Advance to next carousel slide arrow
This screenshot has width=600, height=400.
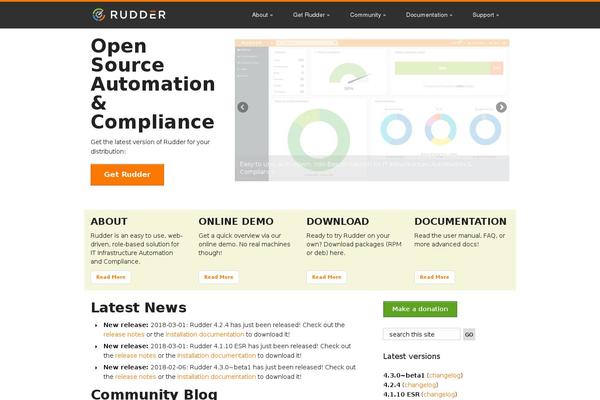(501, 107)
